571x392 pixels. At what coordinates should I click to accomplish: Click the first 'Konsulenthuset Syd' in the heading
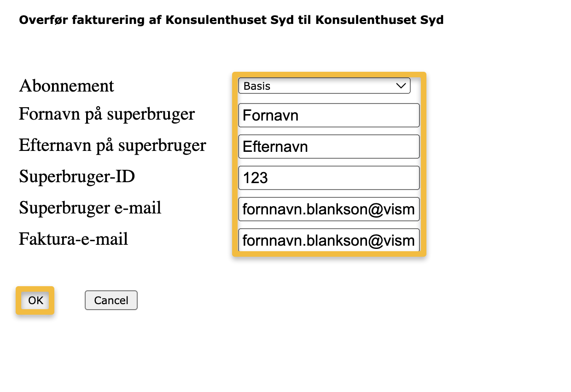click(228, 20)
